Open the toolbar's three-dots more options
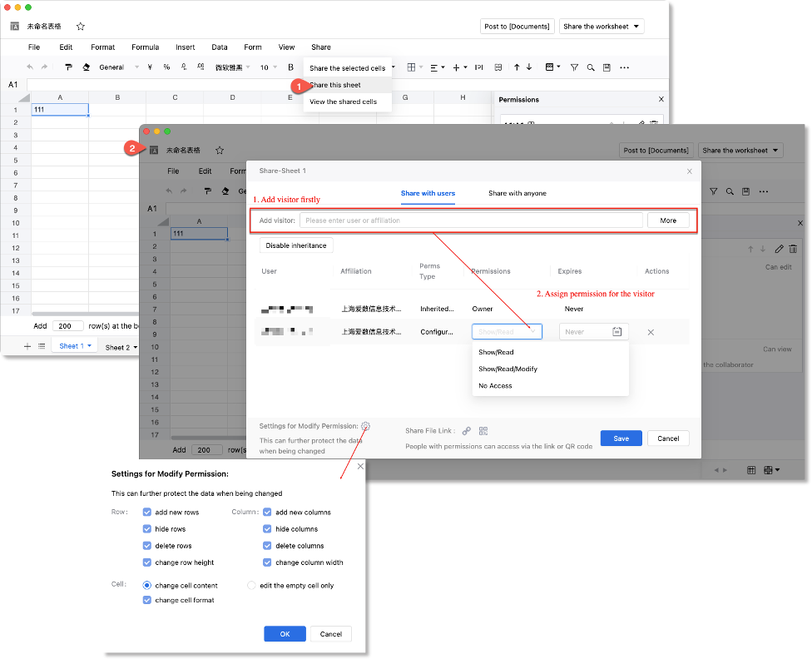 (625, 67)
